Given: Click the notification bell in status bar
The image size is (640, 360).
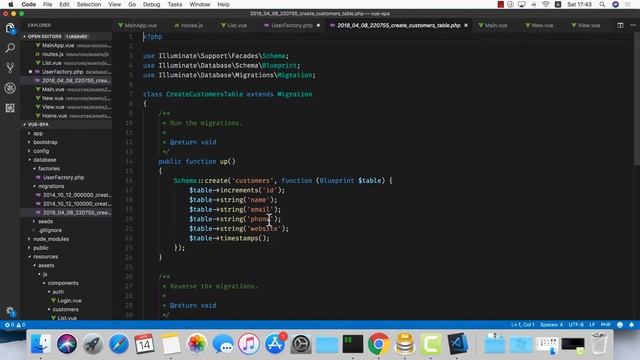Looking at the screenshot, I should (x=631, y=325).
